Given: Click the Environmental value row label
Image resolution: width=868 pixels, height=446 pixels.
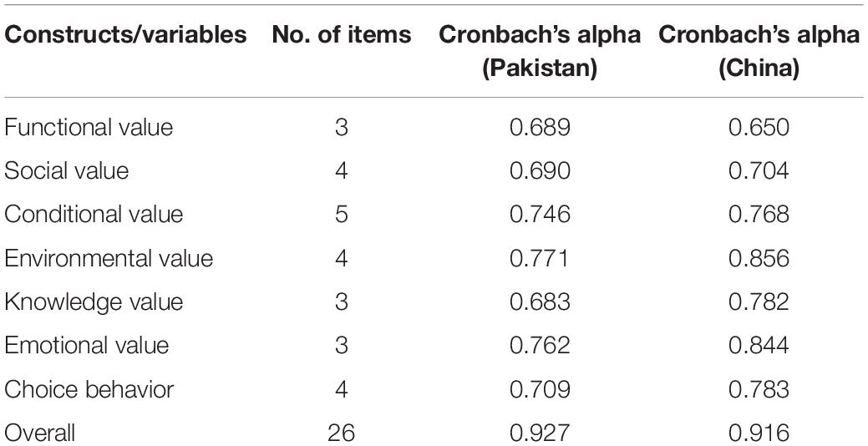Looking at the screenshot, I should 109,258.
